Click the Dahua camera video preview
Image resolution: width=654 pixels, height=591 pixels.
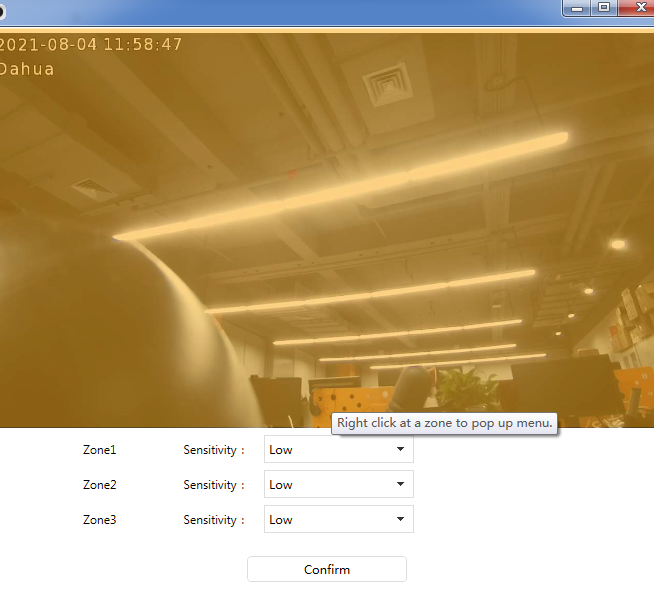[327, 230]
